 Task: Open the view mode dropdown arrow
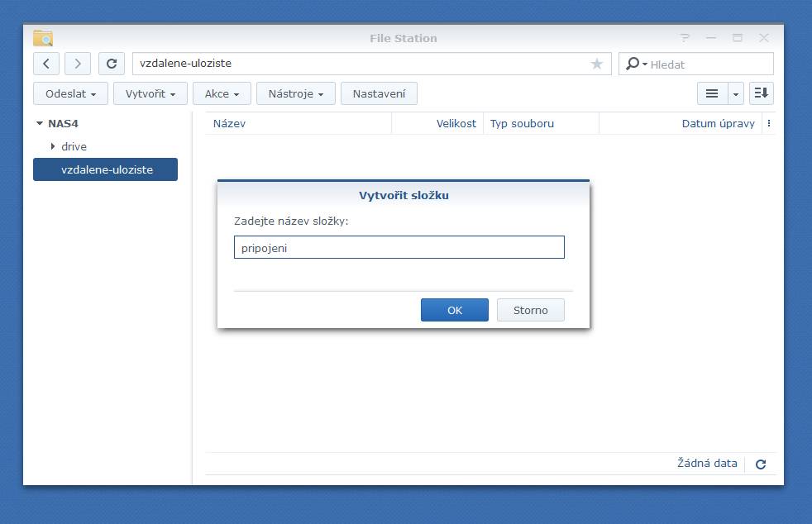pos(736,93)
